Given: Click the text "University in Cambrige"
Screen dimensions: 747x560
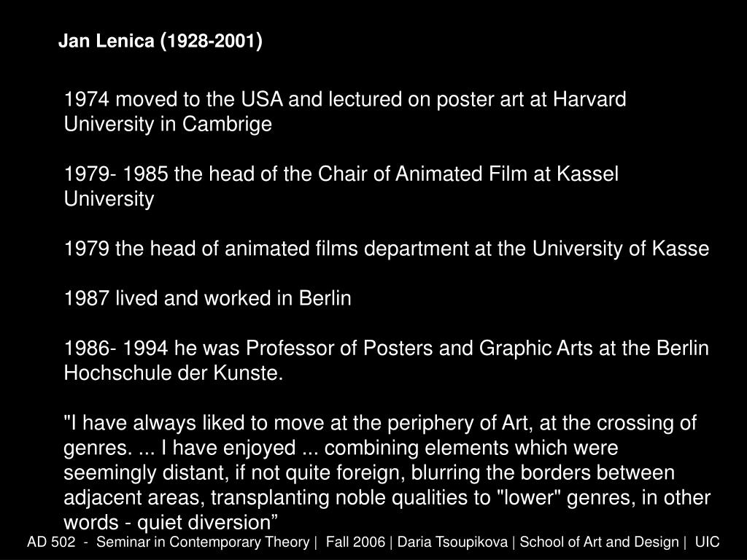Looking at the screenshot, I should [x=168, y=124].
